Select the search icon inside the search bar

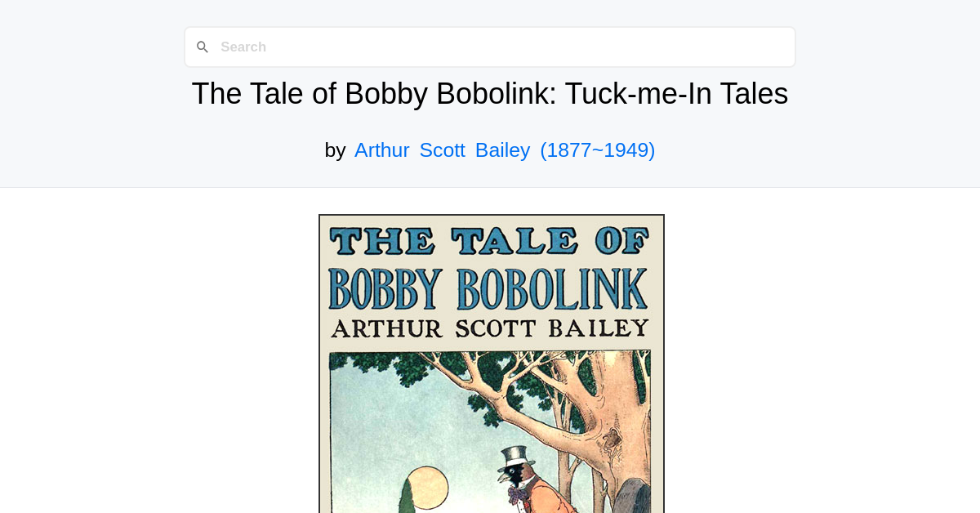click(x=203, y=47)
